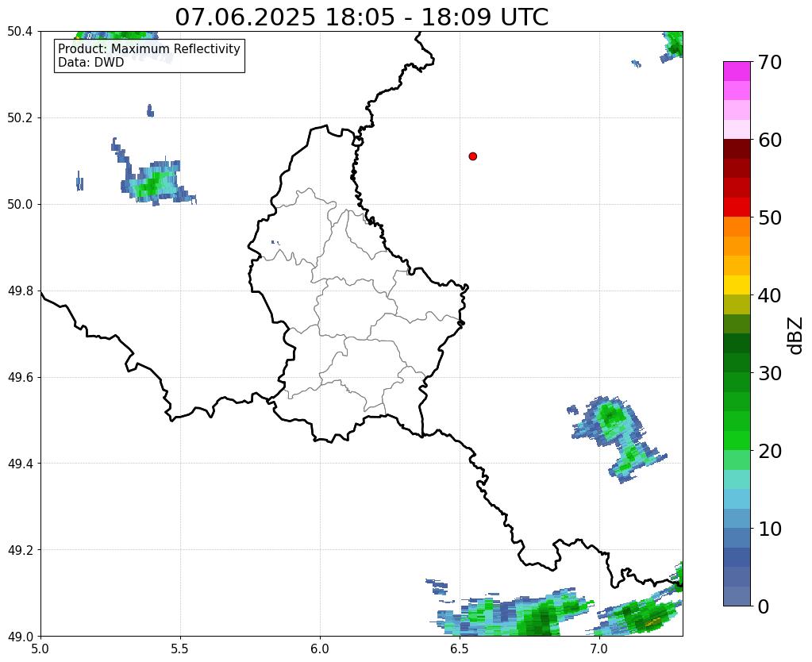The width and height of the screenshot is (812, 662).
Task: Click the 40 colorbar tick label
Action: (x=770, y=295)
